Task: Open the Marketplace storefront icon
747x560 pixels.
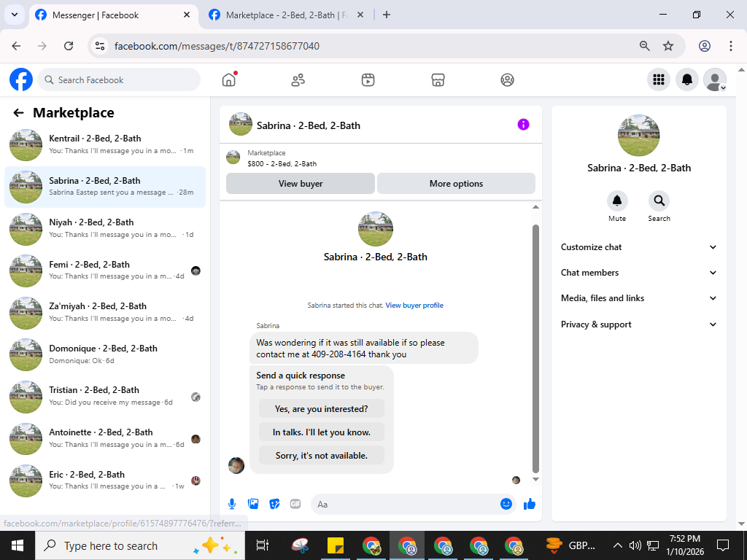Action: (438, 80)
